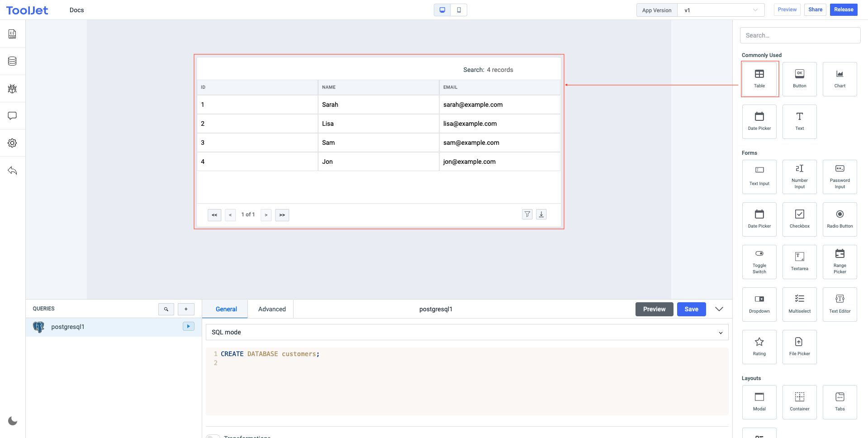The height and width of the screenshot is (438, 868).
Task: Open the debugger bug icon
Action: point(12,89)
